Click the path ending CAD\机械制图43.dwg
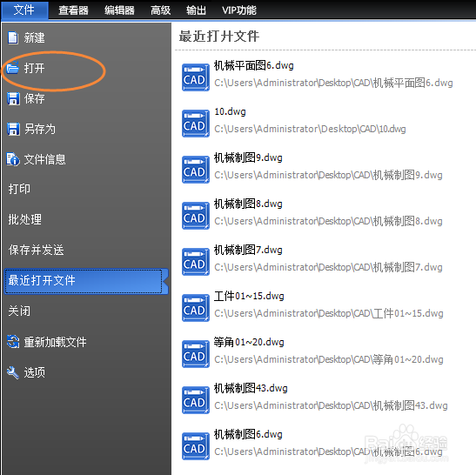Viewport: 476px width, 475px height. coord(331,405)
